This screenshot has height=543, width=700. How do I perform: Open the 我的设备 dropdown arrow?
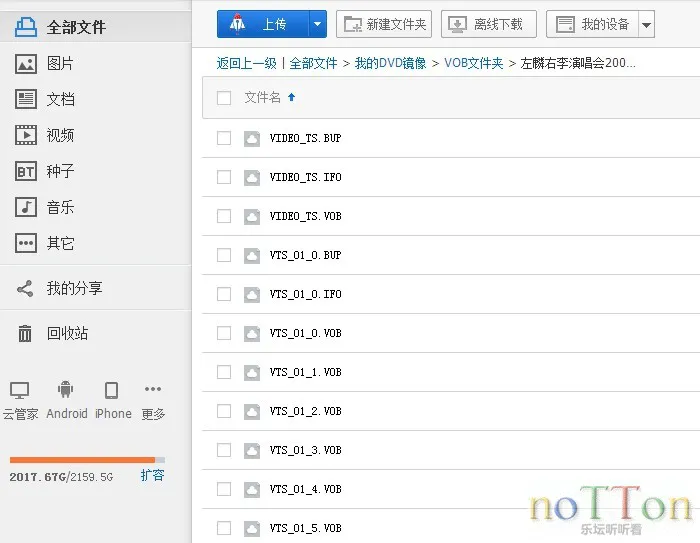tap(646, 24)
